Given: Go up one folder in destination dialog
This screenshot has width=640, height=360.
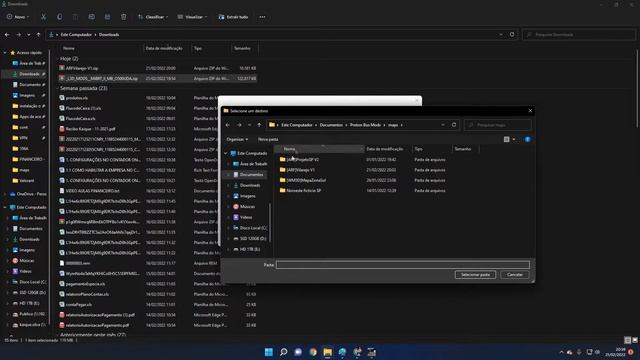Looking at the screenshot, I should pos(259,125).
